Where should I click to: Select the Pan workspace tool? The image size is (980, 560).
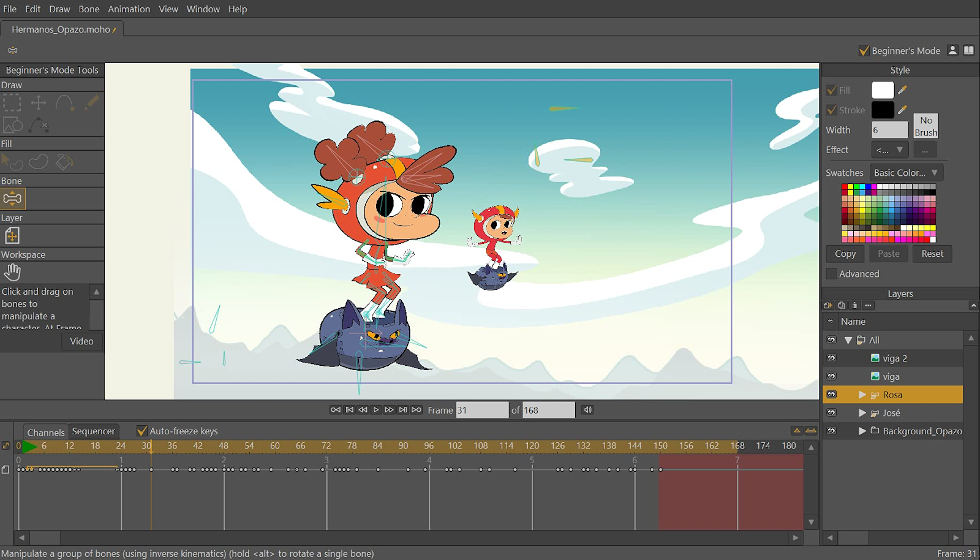pos(13,271)
